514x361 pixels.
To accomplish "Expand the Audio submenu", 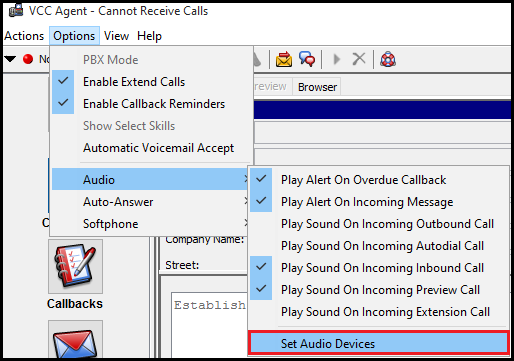I will (x=150, y=180).
